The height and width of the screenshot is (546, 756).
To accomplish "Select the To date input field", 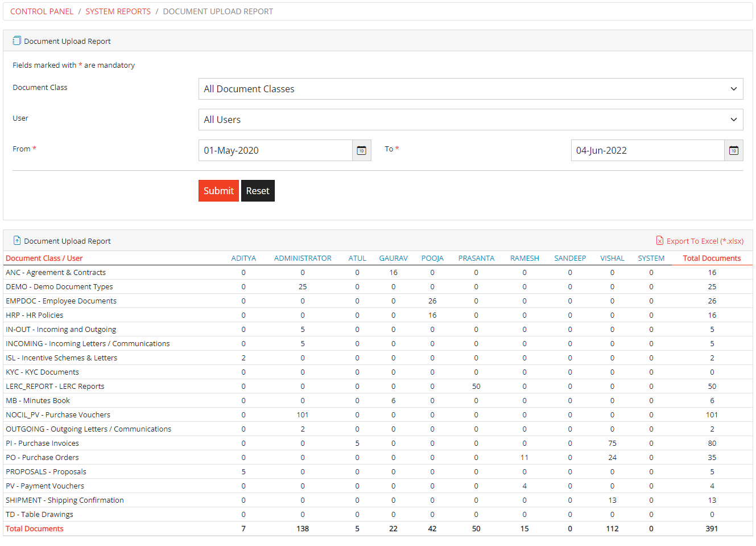I will tap(643, 150).
